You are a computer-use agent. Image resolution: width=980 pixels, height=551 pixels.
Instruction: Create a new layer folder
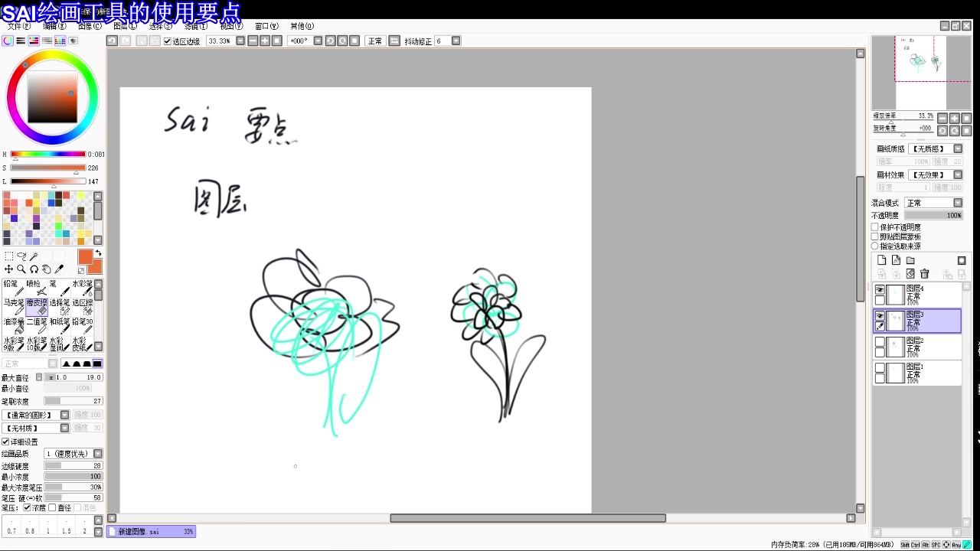point(910,260)
